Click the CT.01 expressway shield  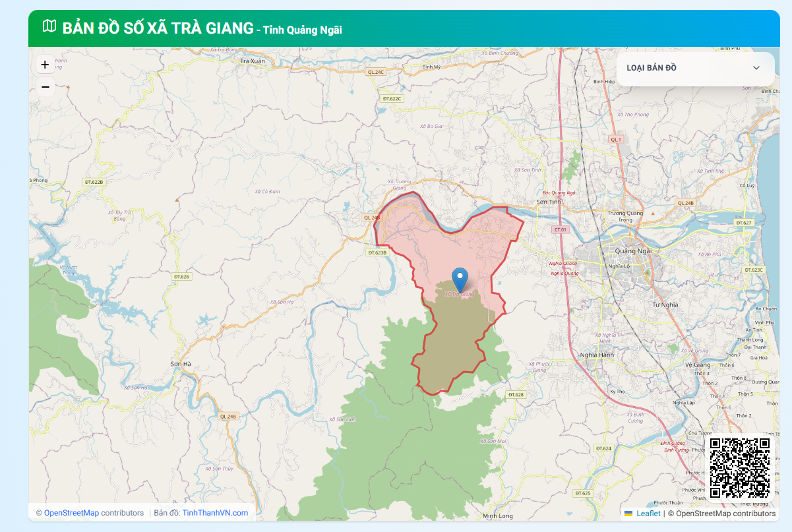(x=561, y=229)
